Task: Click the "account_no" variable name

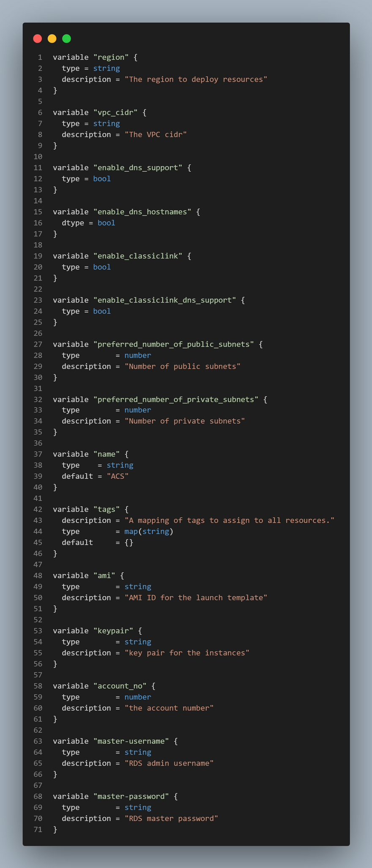Action: click(120, 686)
